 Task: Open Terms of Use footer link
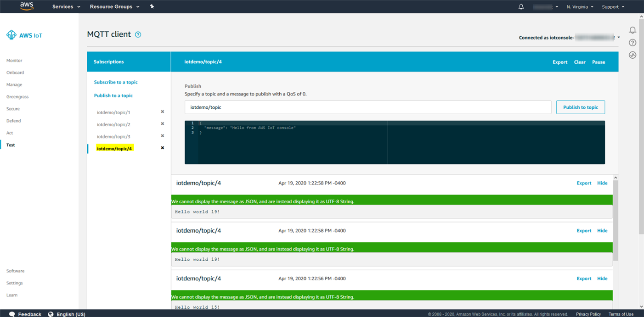[621, 314]
